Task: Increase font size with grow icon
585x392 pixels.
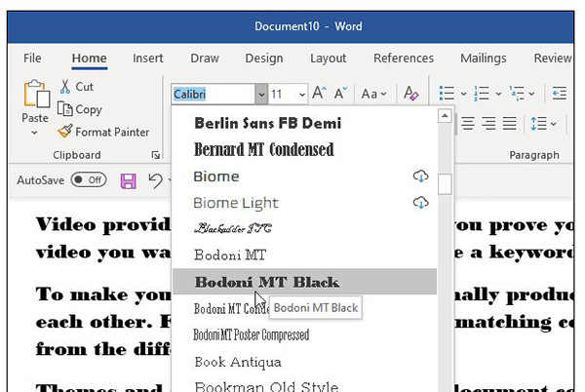Action: click(319, 94)
